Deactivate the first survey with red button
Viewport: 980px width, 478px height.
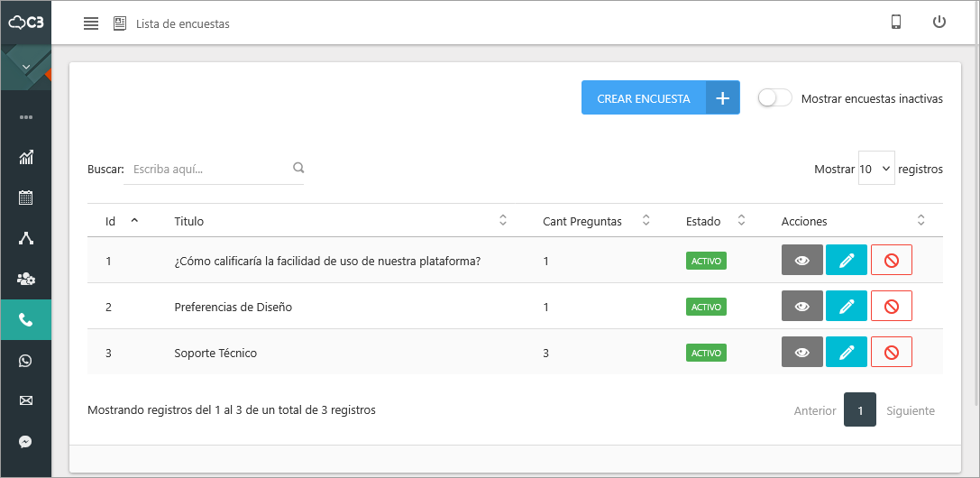point(891,261)
